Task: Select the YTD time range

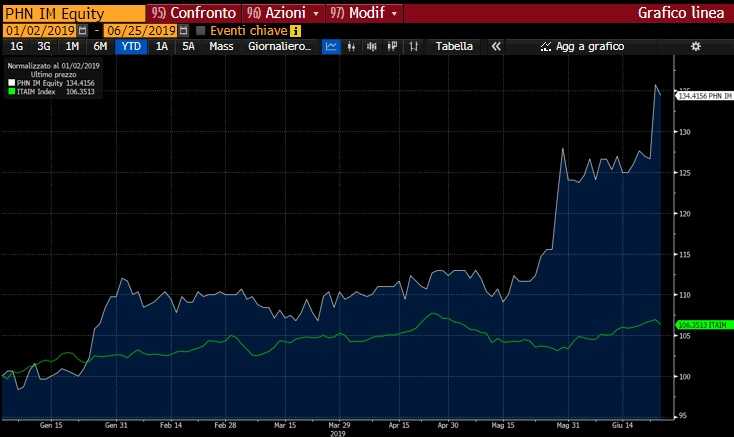Action: 131,46
